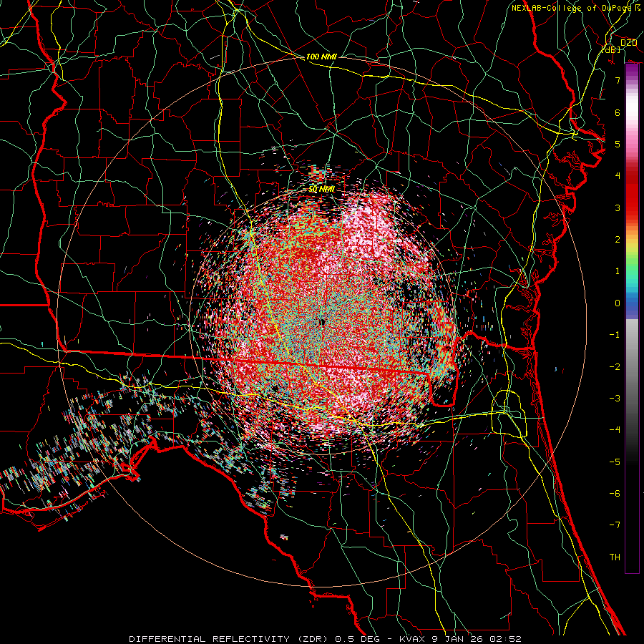Click the 7 value on color scale
644x644 pixels.
click(x=618, y=80)
